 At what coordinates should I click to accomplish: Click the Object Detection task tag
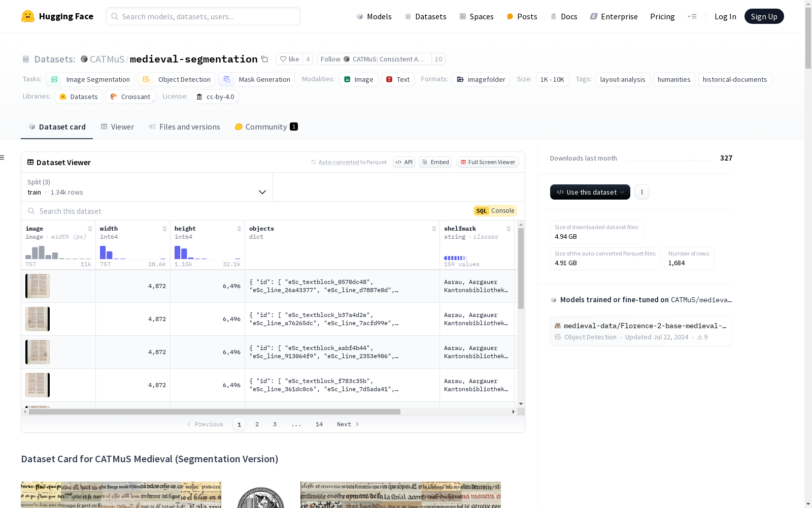click(x=177, y=79)
